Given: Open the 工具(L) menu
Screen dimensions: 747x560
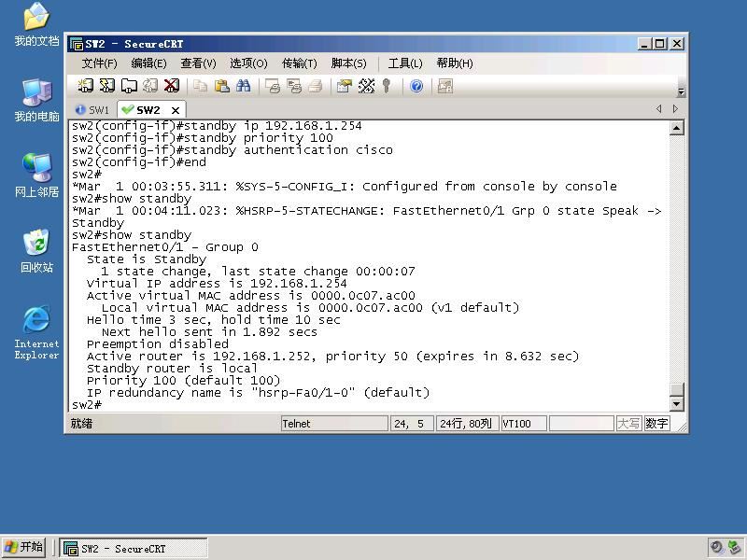Looking at the screenshot, I should tap(405, 63).
